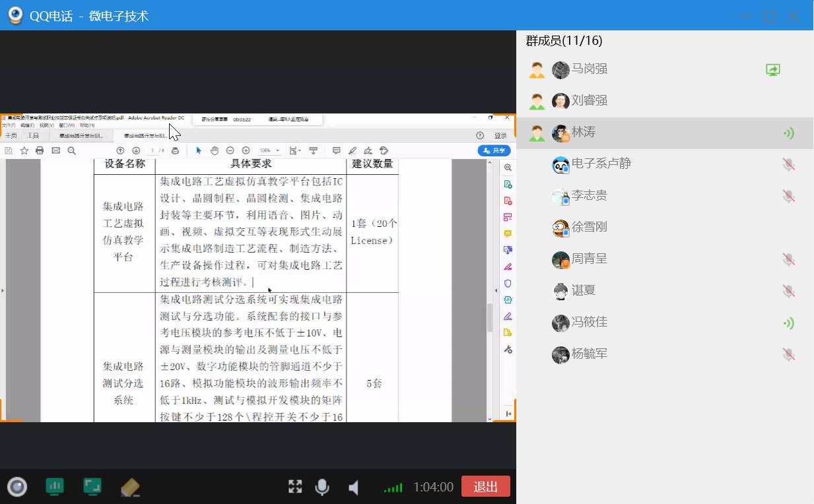Mute the speaker in the call bar
The height and width of the screenshot is (504, 814).
point(354,488)
